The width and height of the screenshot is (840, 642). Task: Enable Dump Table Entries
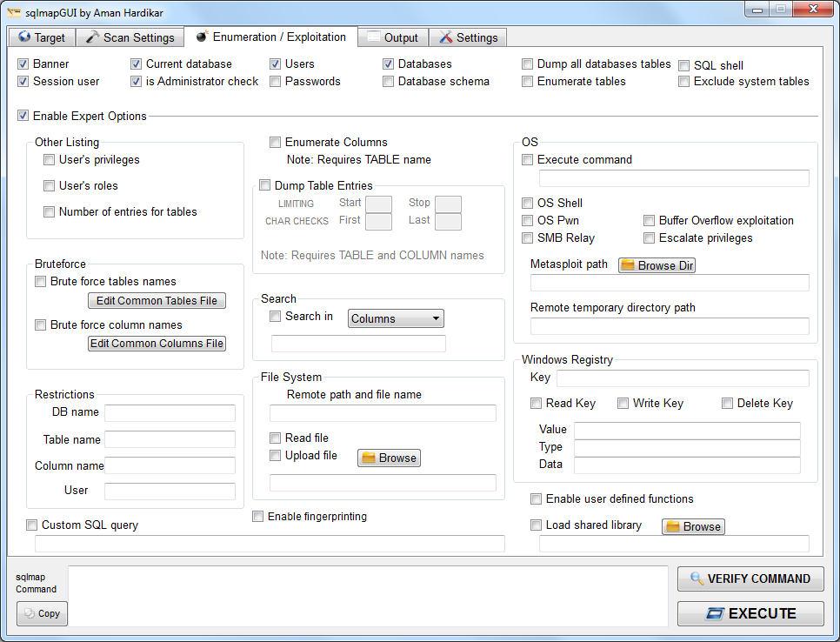click(264, 185)
